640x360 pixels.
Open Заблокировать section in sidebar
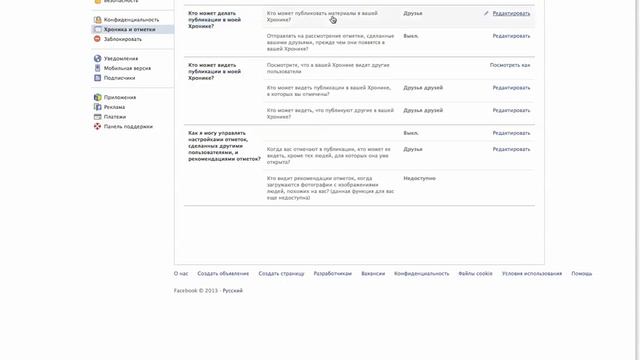coord(122,39)
